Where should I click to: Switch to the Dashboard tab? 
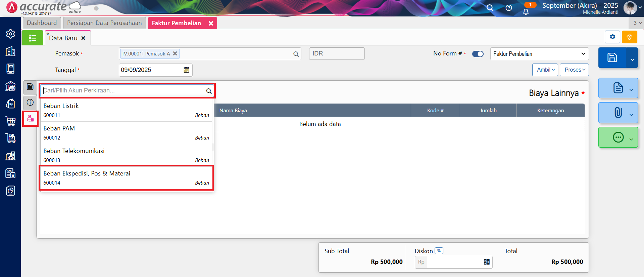[42, 23]
